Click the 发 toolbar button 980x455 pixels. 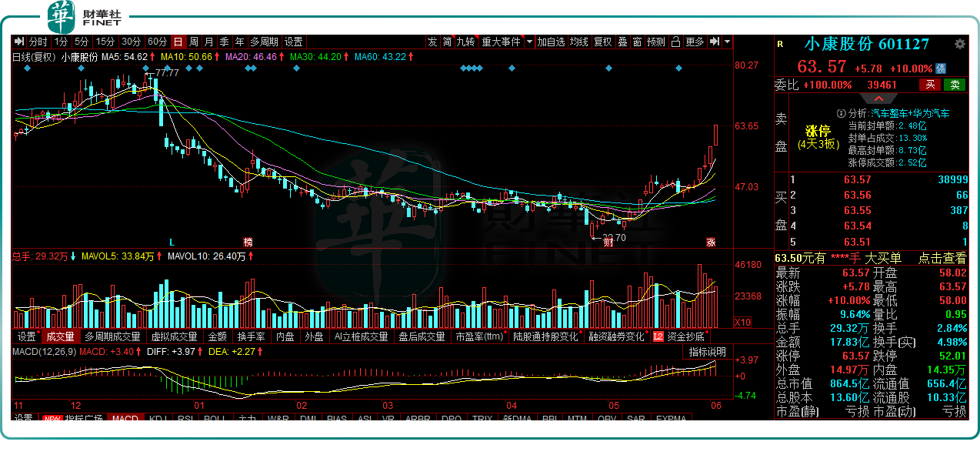point(432,42)
